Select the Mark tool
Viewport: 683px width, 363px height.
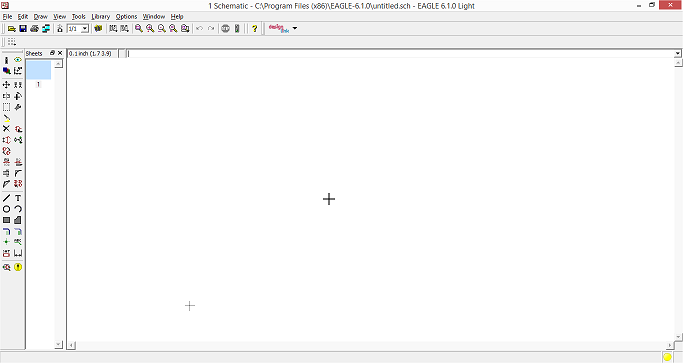(x=18, y=71)
